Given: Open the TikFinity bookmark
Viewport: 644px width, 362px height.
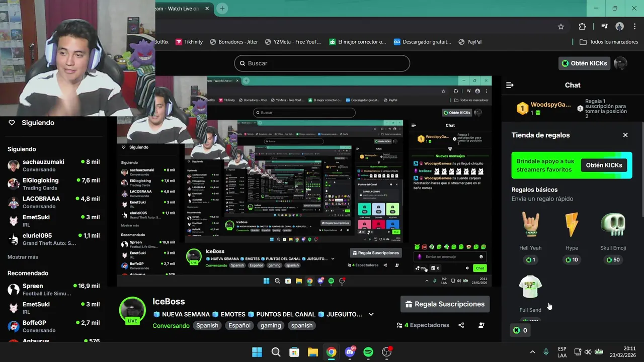Looking at the screenshot, I should coord(189,42).
